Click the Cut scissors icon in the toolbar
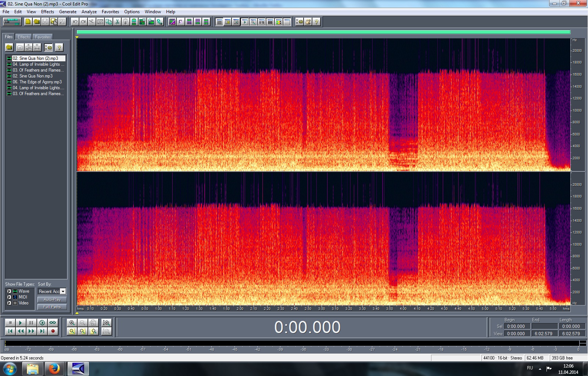Screen dimensions: 588x376 click(117, 22)
